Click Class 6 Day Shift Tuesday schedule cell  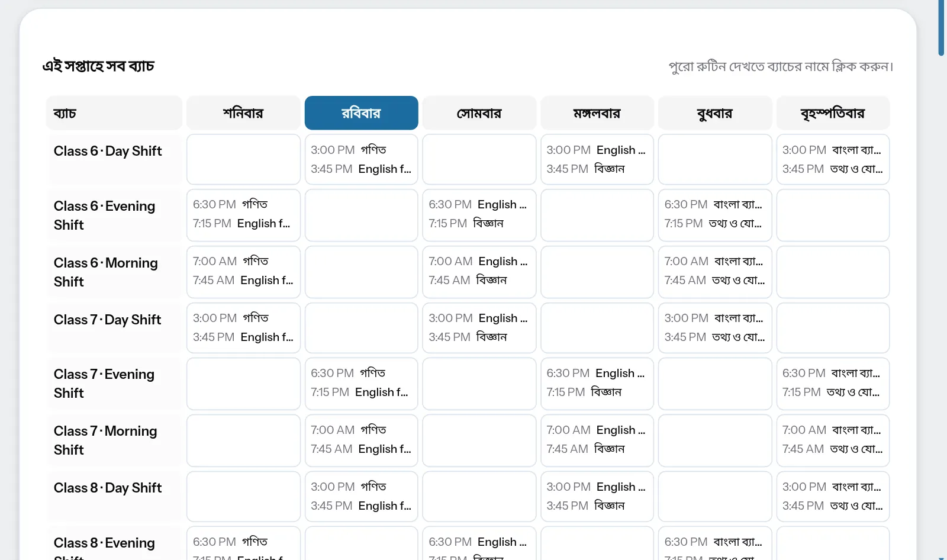point(597,159)
